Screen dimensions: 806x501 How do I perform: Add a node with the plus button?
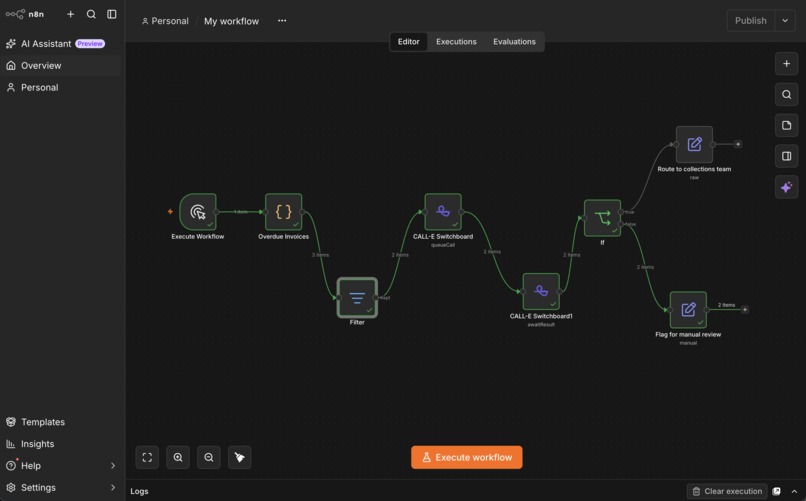pyautogui.click(x=786, y=64)
